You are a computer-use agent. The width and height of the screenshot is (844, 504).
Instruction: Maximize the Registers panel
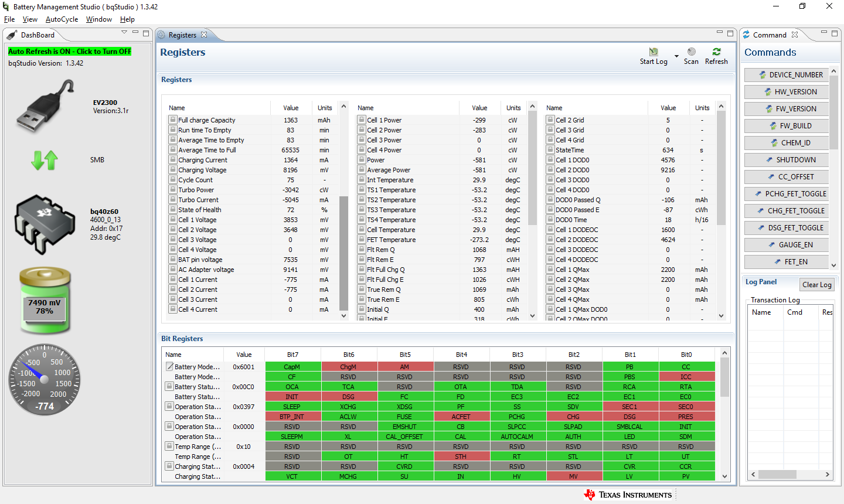(730, 33)
